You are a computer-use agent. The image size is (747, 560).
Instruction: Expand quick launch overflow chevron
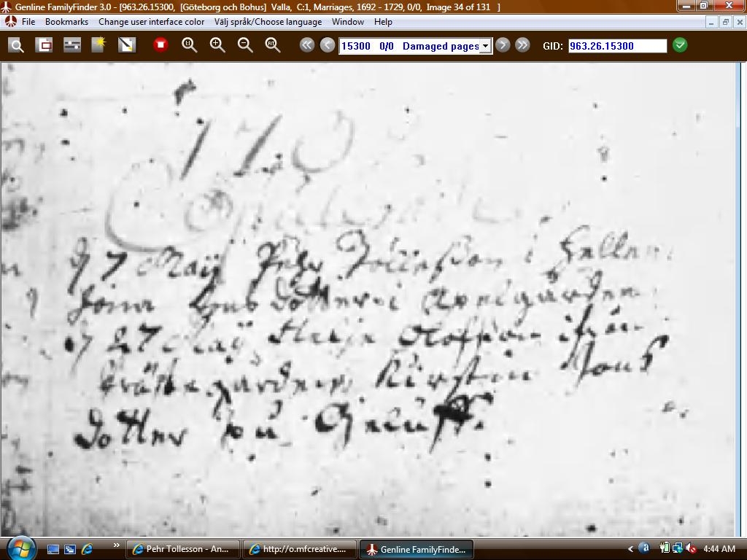(x=116, y=545)
